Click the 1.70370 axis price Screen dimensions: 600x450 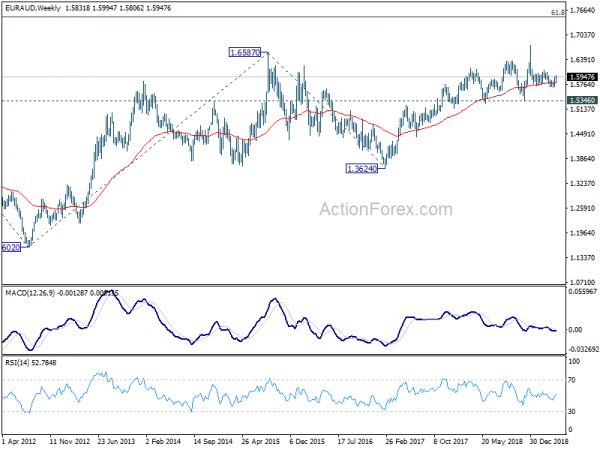(583, 35)
